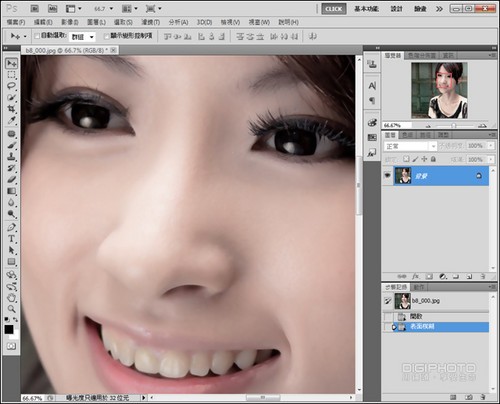Adjust the Navigator zoom slider

[454, 126]
